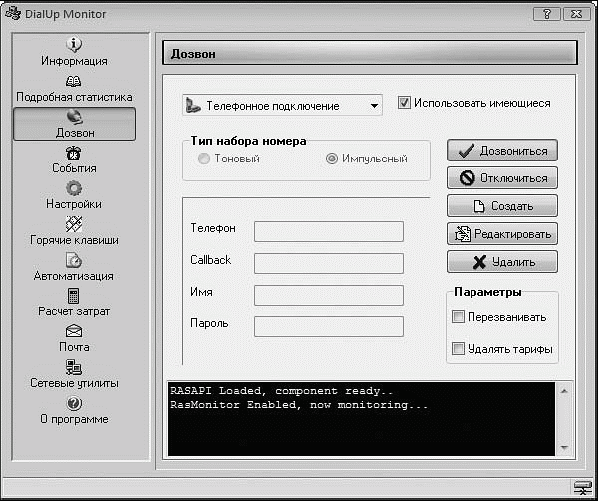Click the Дозвониться button

tap(502, 151)
